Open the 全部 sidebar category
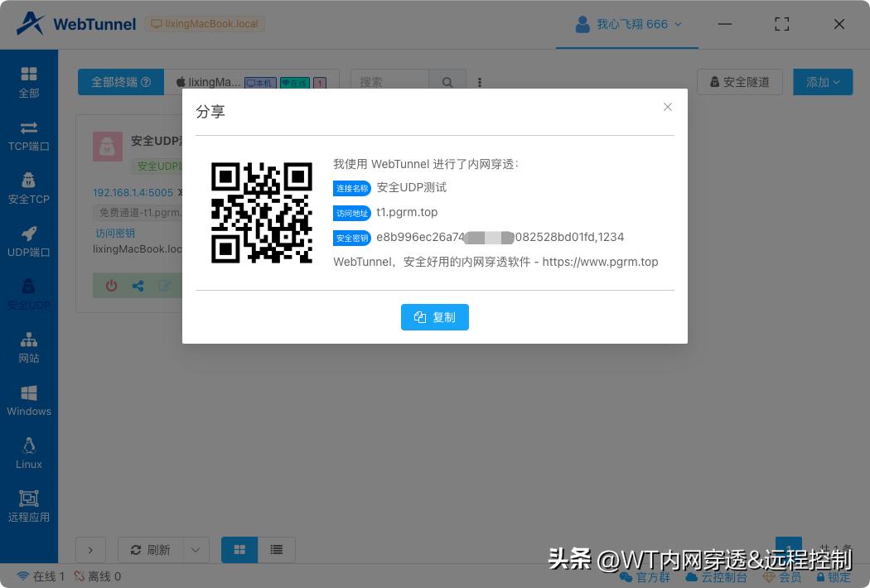This screenshot has width=870, height=588. [x=29, y=83]
